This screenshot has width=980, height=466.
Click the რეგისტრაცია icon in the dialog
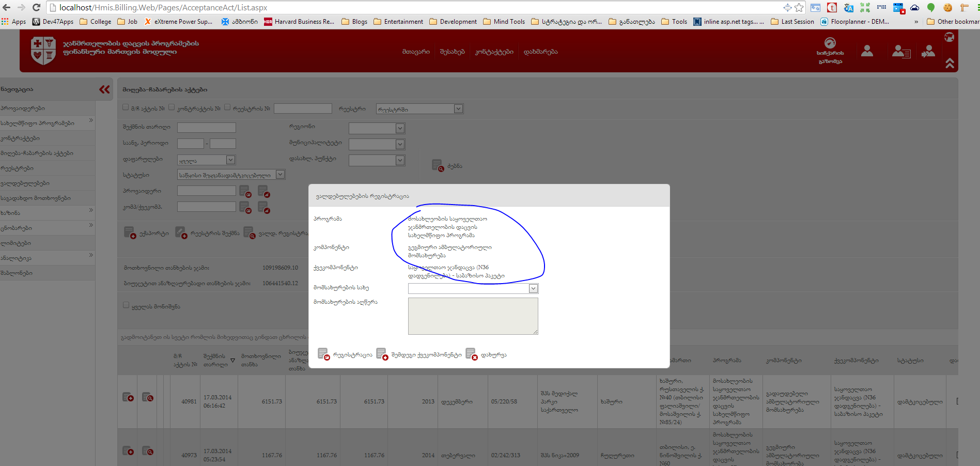click(x=323, y=354)
